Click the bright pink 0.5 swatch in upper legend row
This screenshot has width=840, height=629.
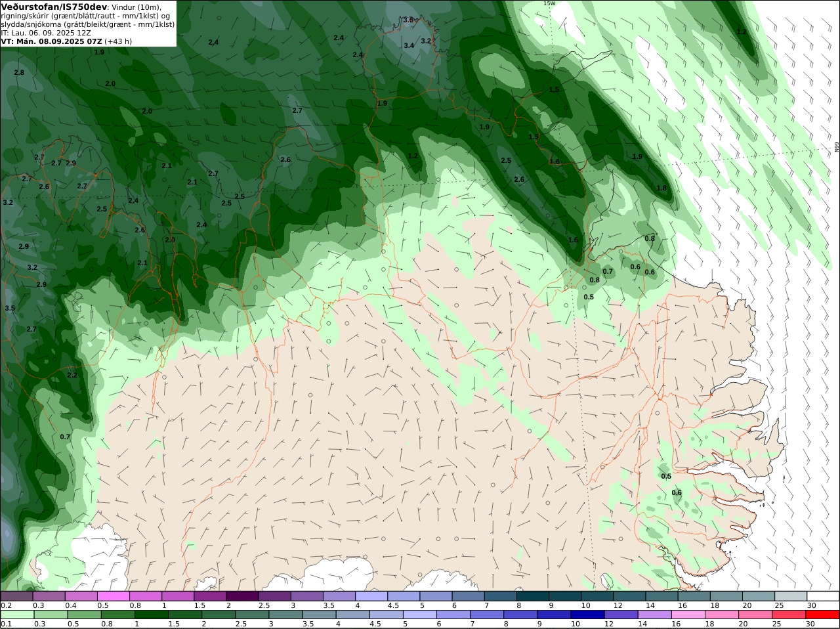113,596
